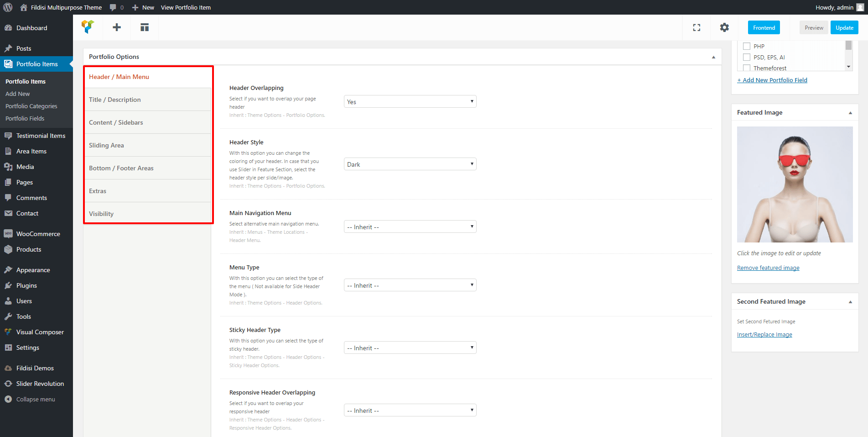Click the featured image thumbnail

(x=795, y=184)
